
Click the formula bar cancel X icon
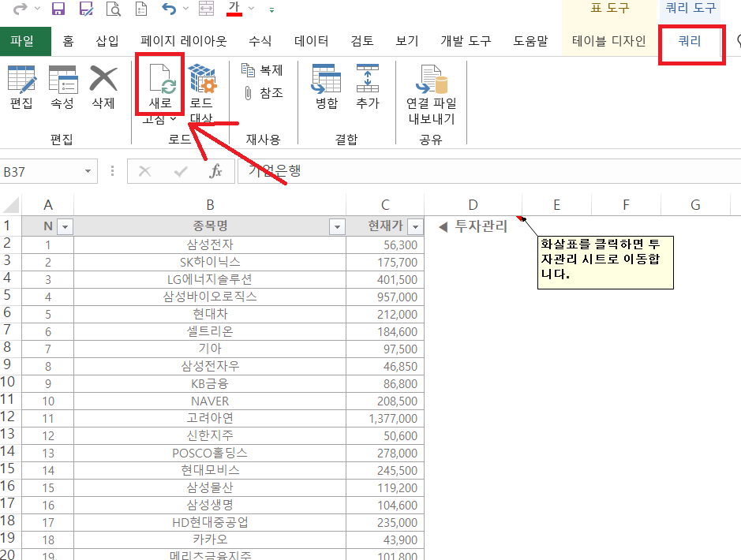coord(144,171)
